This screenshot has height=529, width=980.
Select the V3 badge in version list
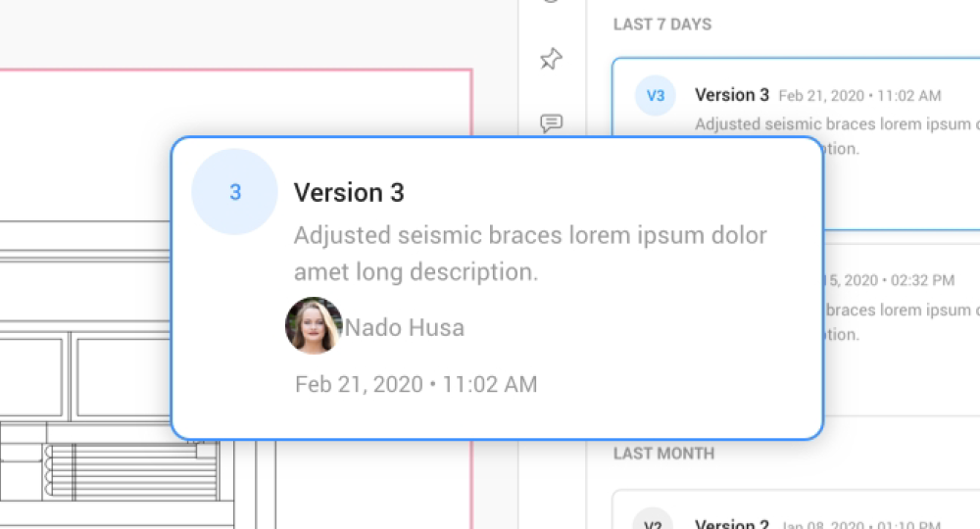(655, 96)
